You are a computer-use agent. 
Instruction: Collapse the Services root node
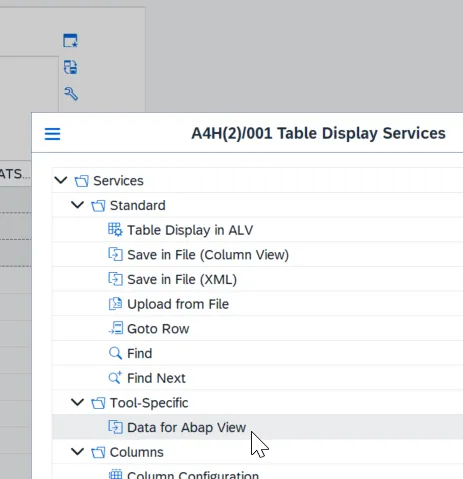point(61,180)
